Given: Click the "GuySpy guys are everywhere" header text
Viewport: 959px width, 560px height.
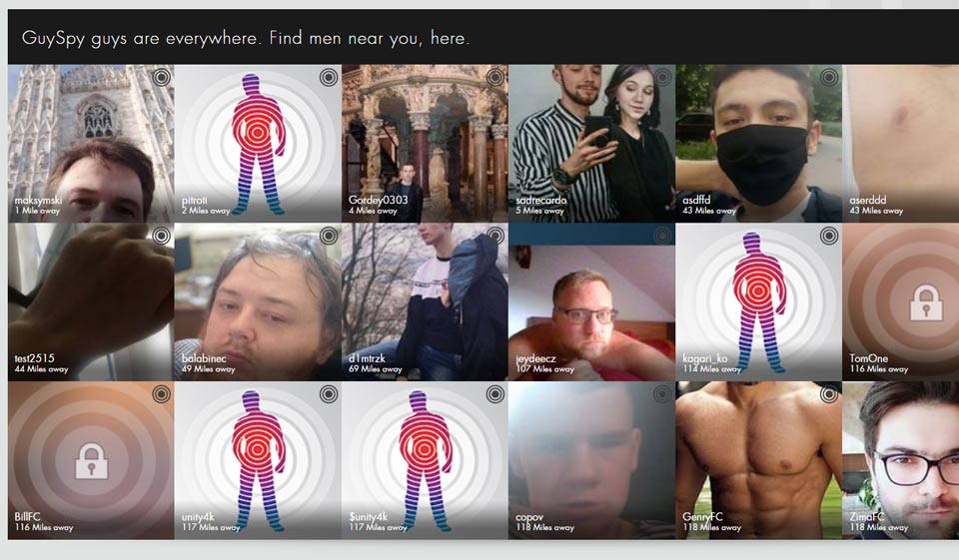Looking at the screenshot, I should 246,38.
